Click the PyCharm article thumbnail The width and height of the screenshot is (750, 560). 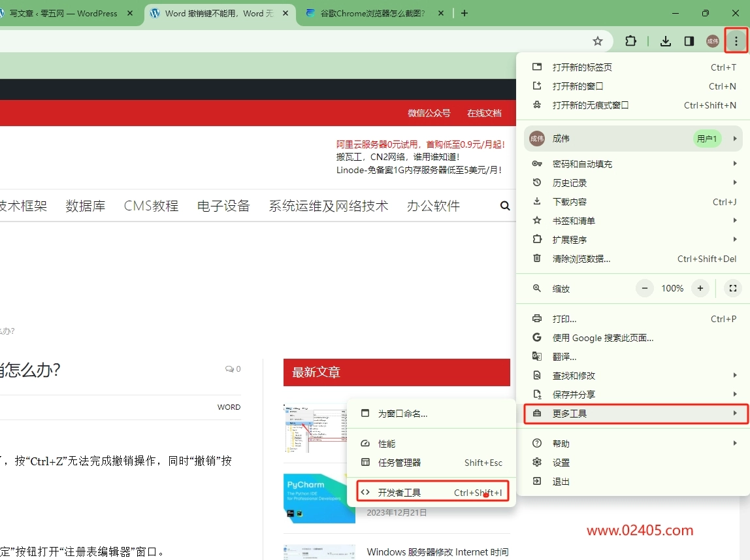pyautogui.click(x=319, y=498)
